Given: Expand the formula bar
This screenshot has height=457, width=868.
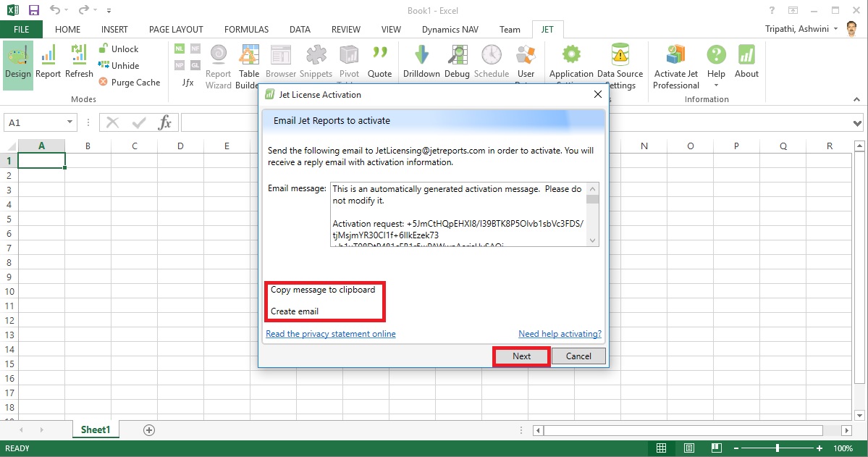Looking at the screenshot, I should pos(858,123).
